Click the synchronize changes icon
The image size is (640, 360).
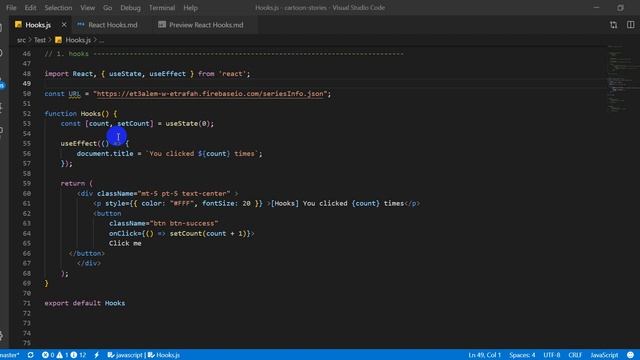point(31,355)
